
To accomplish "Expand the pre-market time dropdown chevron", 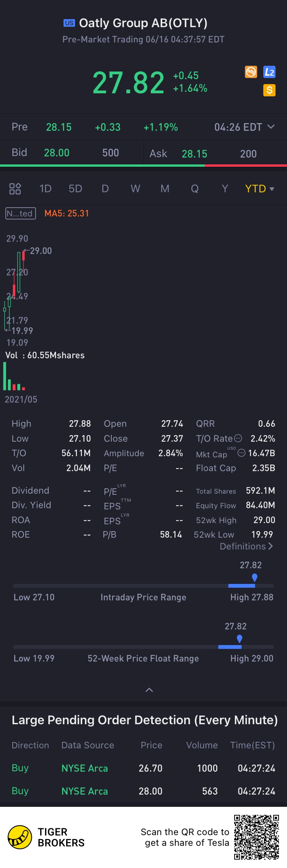I will coord(271,127).
